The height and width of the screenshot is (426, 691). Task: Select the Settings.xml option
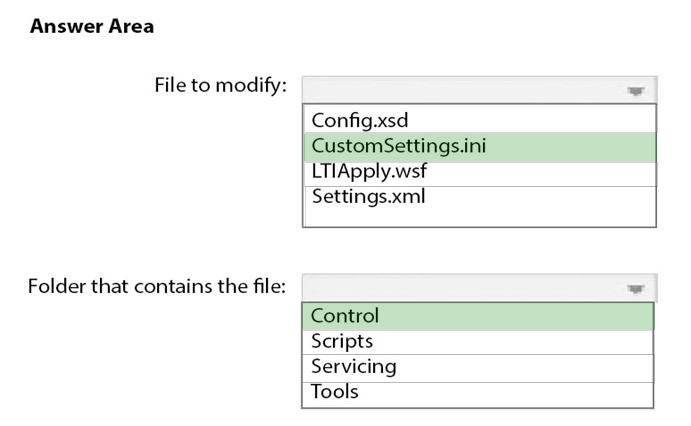click(479, 197)
